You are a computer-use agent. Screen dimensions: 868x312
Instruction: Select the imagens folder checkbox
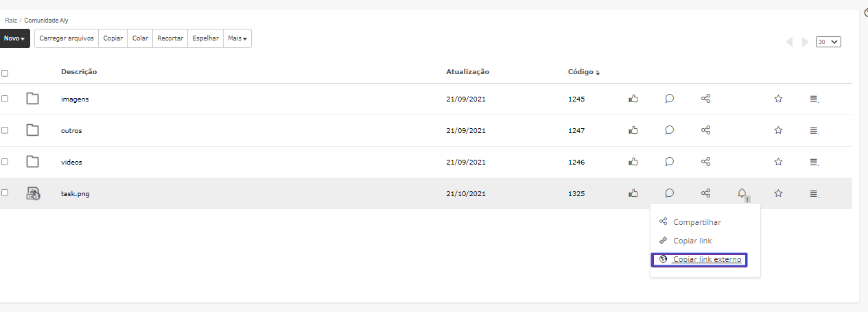5,99
